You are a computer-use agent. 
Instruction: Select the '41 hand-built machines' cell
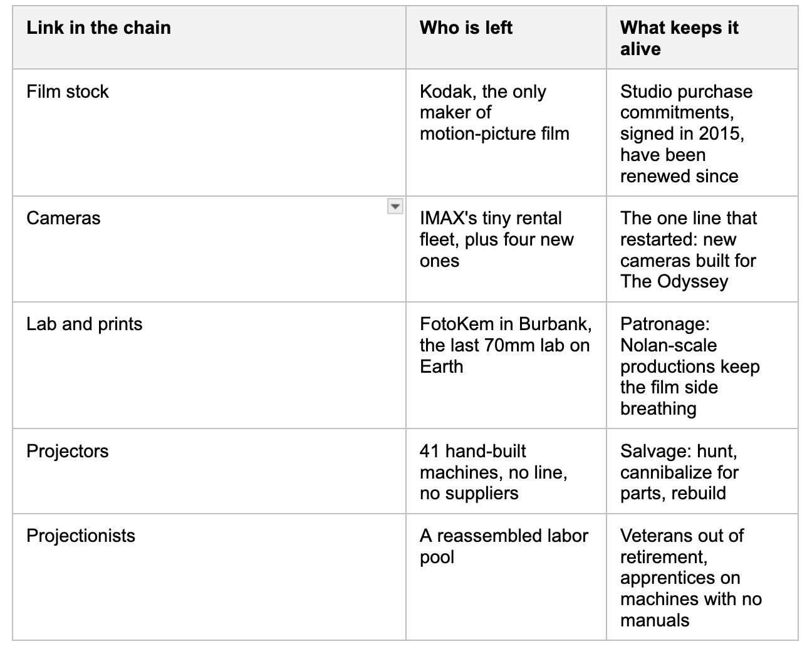coord(506,471)
